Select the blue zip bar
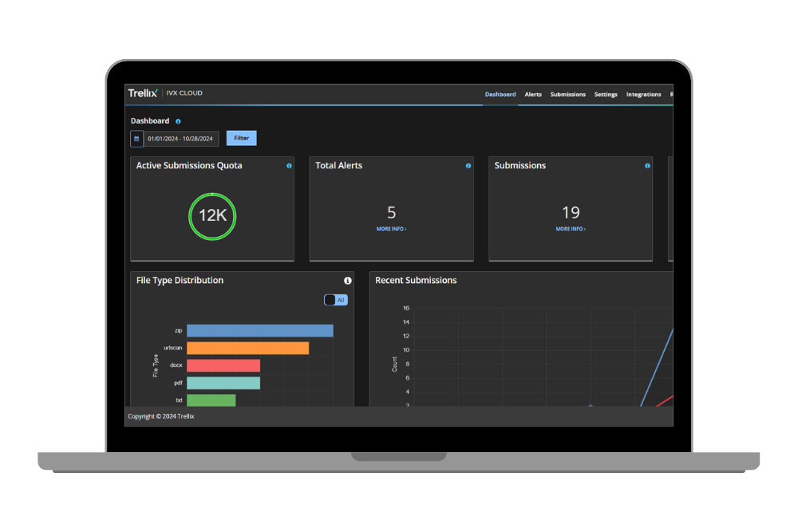 pyautogui.click(x=260, y=330)
